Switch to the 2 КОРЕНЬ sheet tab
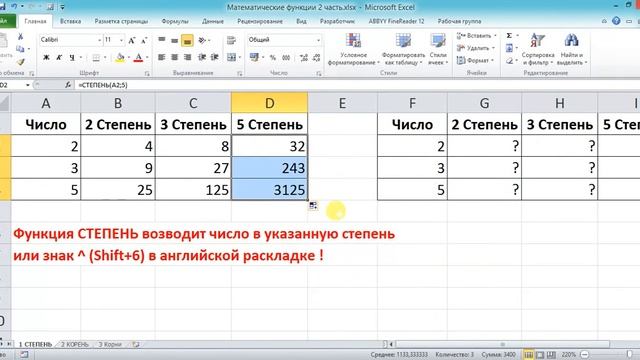The width and height of the screenshot is (640, 360). [x=75, y=344]
